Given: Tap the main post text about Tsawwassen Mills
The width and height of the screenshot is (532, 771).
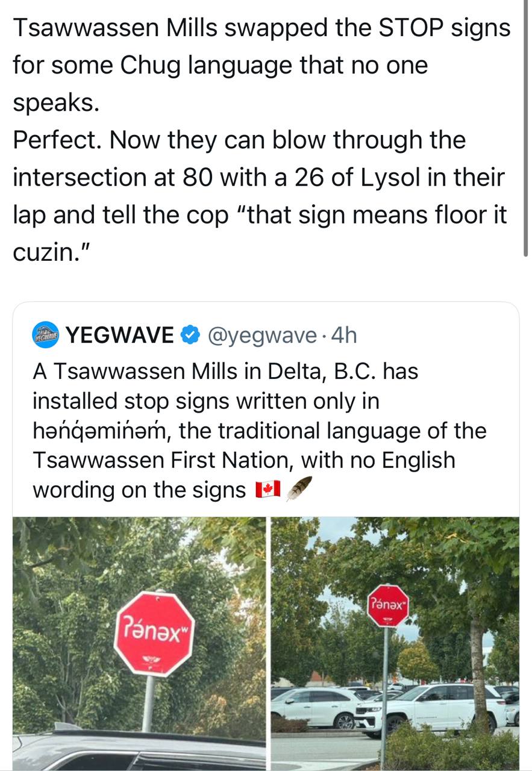Looking at the screenshot, I should click(x=261, y=139).
